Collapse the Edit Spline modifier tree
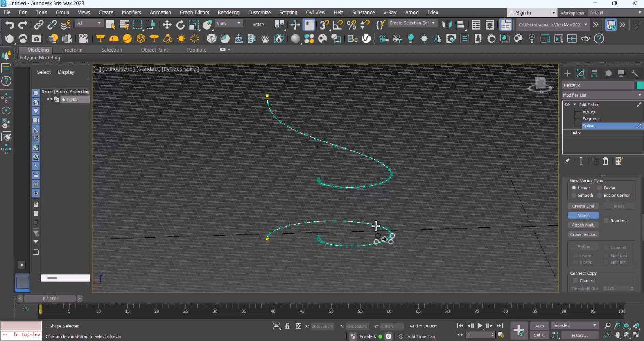The height and width of the screenshot is (341, 644). [574, 105]
